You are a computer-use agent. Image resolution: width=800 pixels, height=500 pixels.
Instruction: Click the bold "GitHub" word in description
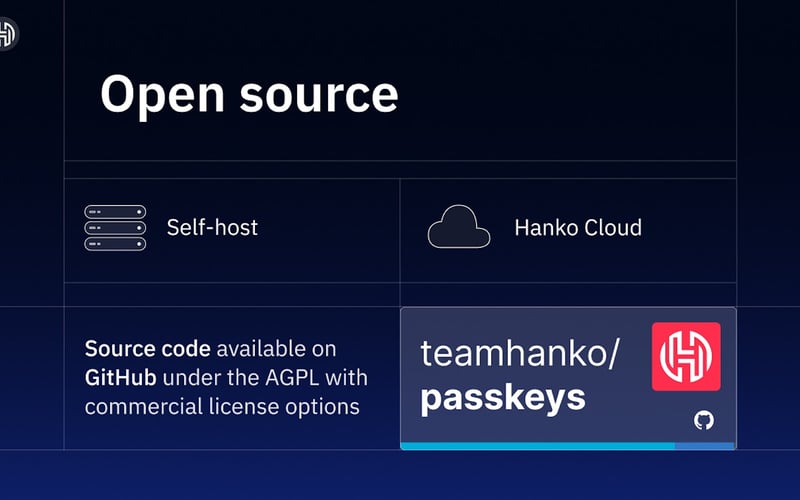(120, 378)
